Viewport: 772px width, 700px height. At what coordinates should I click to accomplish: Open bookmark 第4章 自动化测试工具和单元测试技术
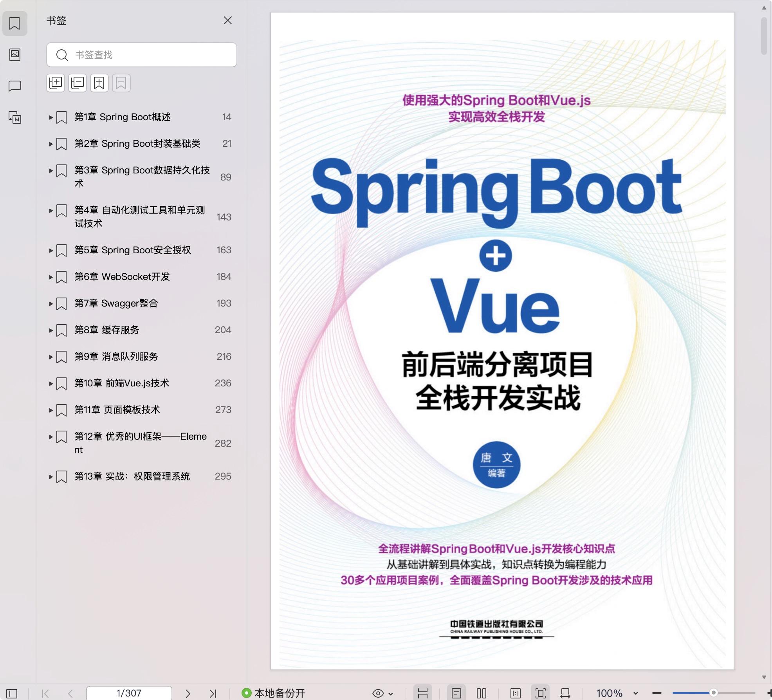click(x=140, y=216)
